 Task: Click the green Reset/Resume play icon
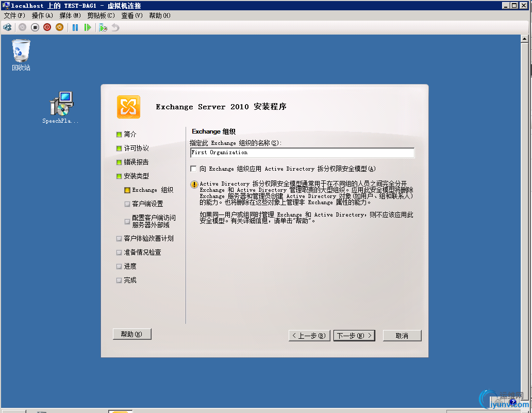point(88,27)
